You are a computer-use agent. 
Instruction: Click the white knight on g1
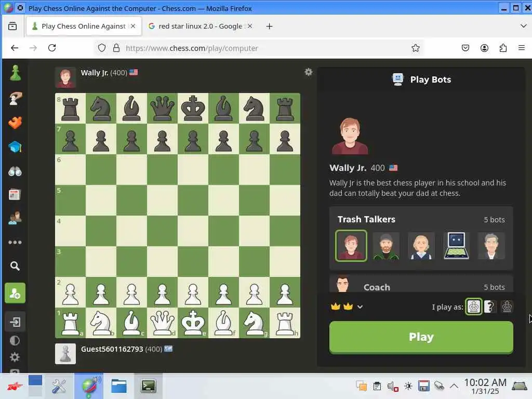(x=254, y=323)
